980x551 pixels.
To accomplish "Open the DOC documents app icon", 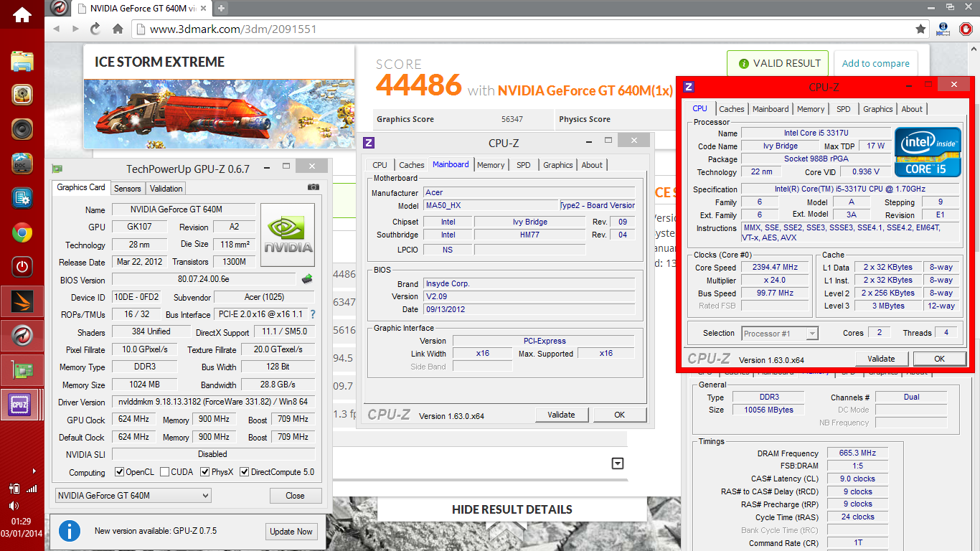I will click(22, 164).
